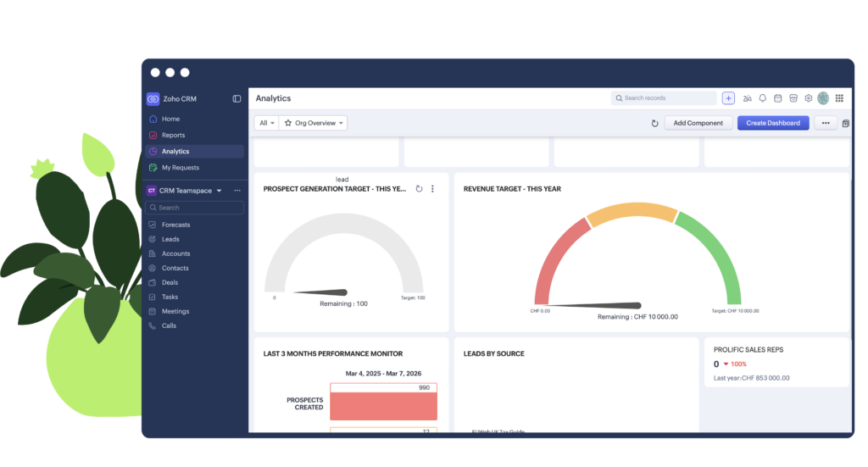
Task: Click the Add Component button
Action: (x=698, y=123)
